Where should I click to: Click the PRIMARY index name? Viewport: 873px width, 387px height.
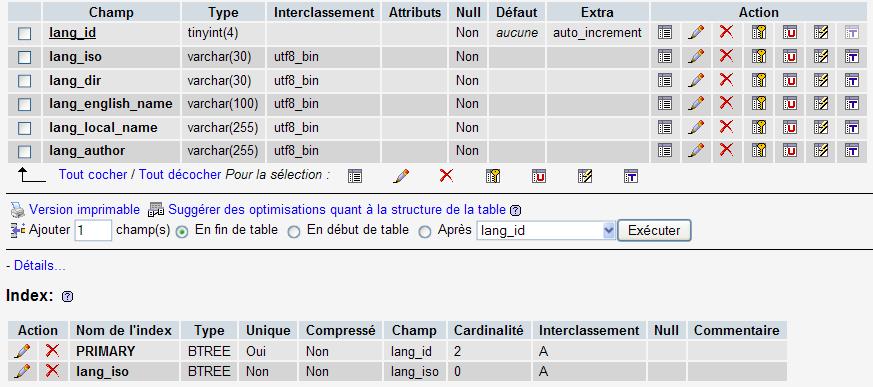[x=106, y=351]
